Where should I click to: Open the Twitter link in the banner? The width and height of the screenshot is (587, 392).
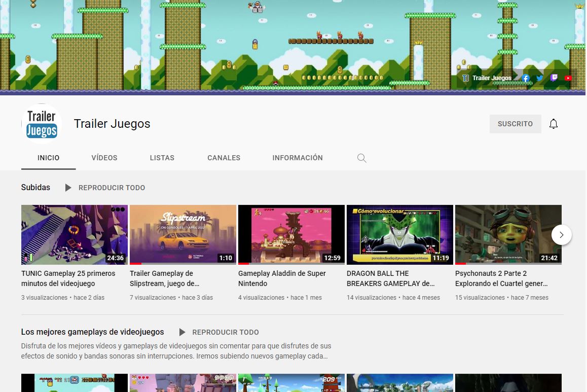click(539, 78)
